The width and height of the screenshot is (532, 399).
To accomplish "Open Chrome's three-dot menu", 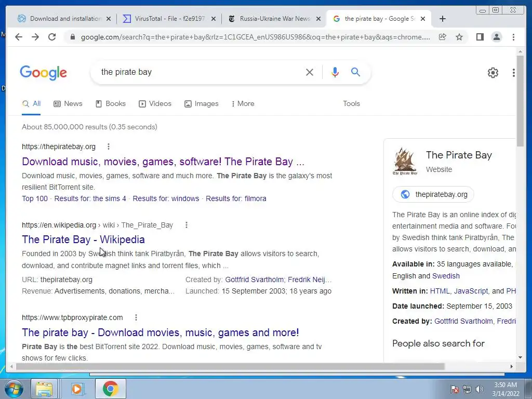I will (513, 37).
